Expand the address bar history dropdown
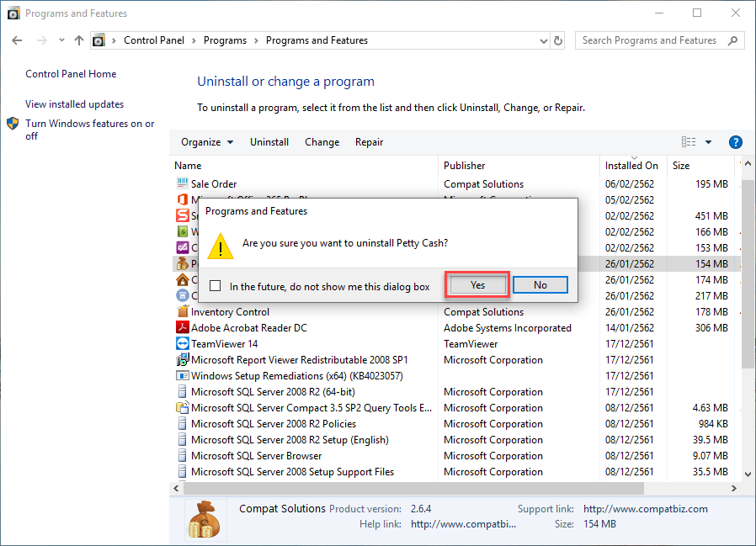The image size is (756, 546). pyautogui.click(x=543, y=41)
